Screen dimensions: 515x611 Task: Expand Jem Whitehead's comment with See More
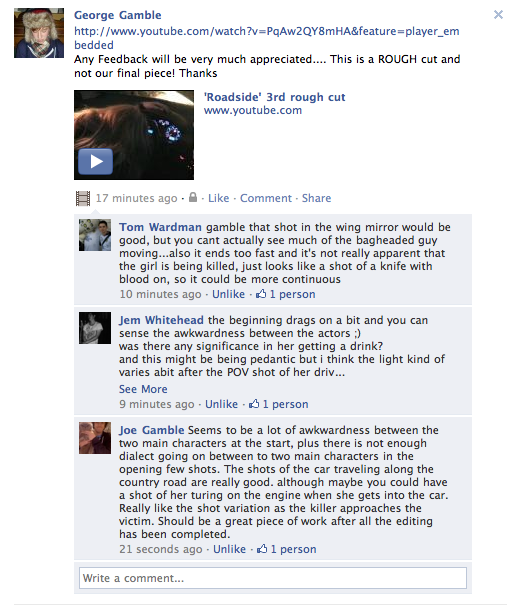point(143,389)
